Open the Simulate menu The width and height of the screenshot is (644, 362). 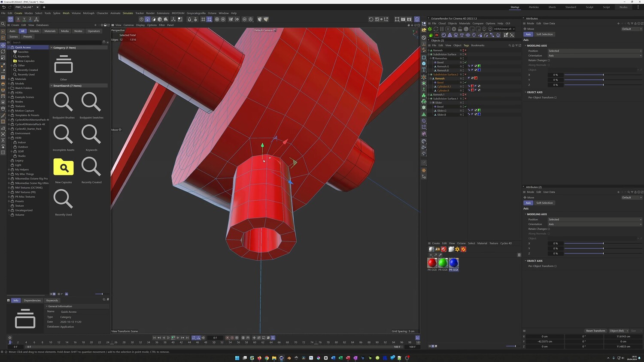pos(128,13)
